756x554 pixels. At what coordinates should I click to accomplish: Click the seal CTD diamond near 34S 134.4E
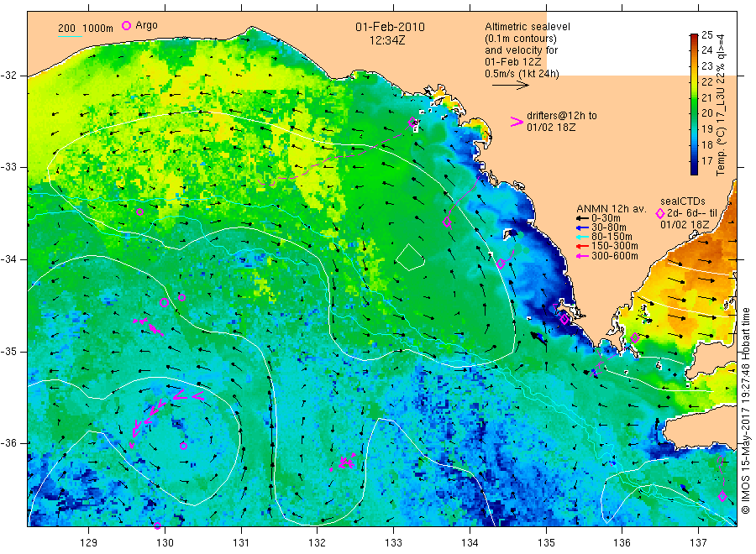(501, 264)
